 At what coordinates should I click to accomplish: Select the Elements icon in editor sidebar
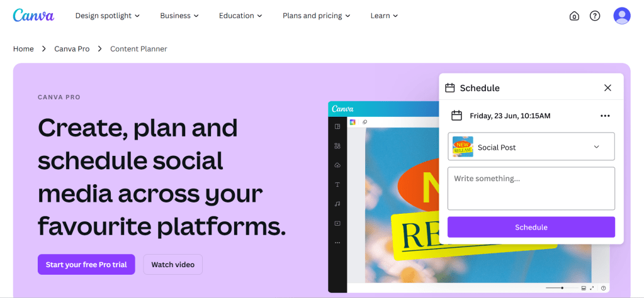coord(337,146)
